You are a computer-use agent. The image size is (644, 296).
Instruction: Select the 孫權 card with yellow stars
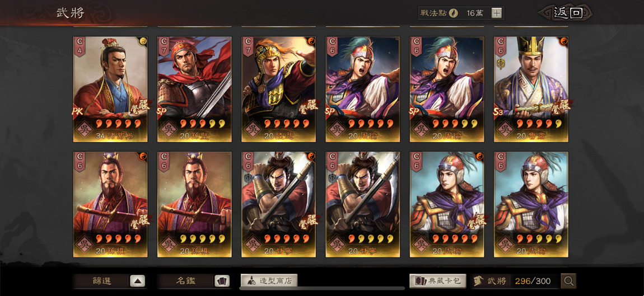tap(195, 204)
